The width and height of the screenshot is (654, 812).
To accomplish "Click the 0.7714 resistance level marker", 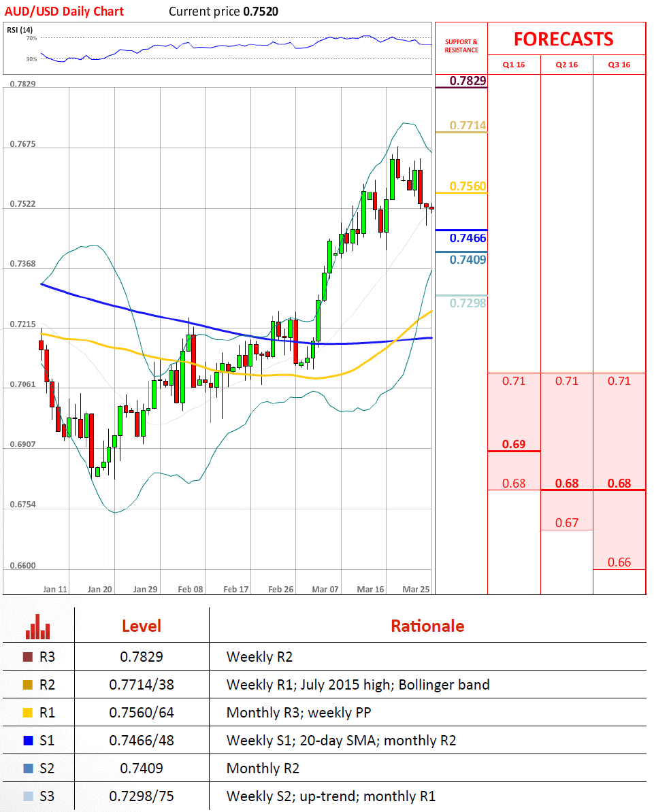I will (x=468, y=125).
